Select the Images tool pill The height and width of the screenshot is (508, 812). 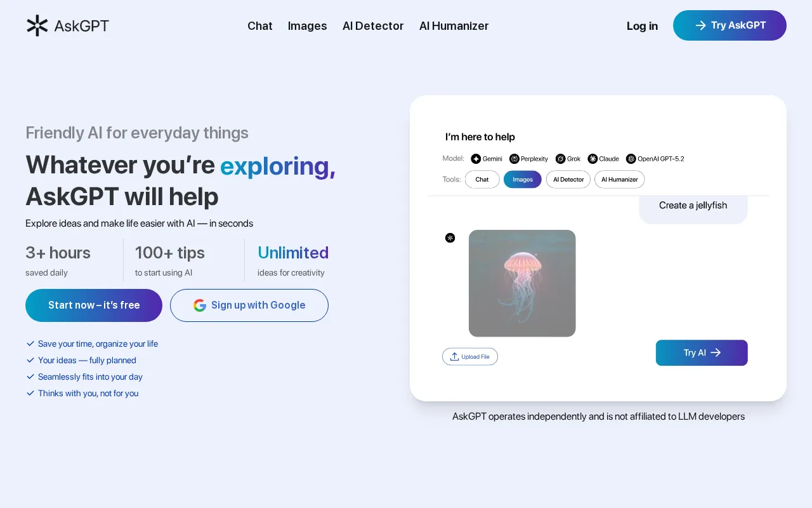(x=523, y=179)
